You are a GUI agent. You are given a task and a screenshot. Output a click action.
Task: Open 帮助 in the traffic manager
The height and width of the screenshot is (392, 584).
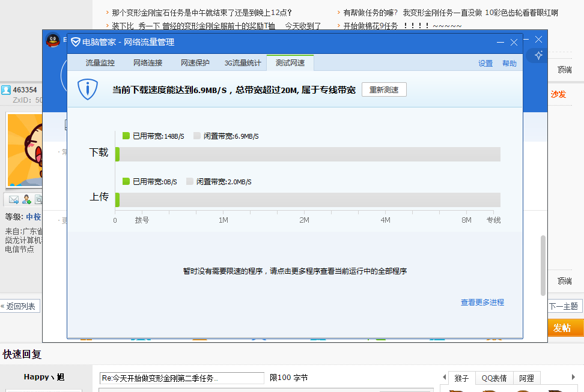click(x=509, y=63)
